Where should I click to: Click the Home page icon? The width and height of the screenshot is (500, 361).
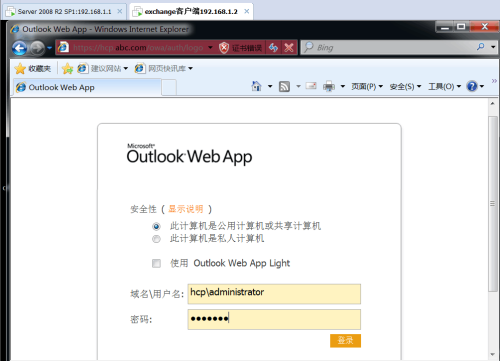(256, 86)
